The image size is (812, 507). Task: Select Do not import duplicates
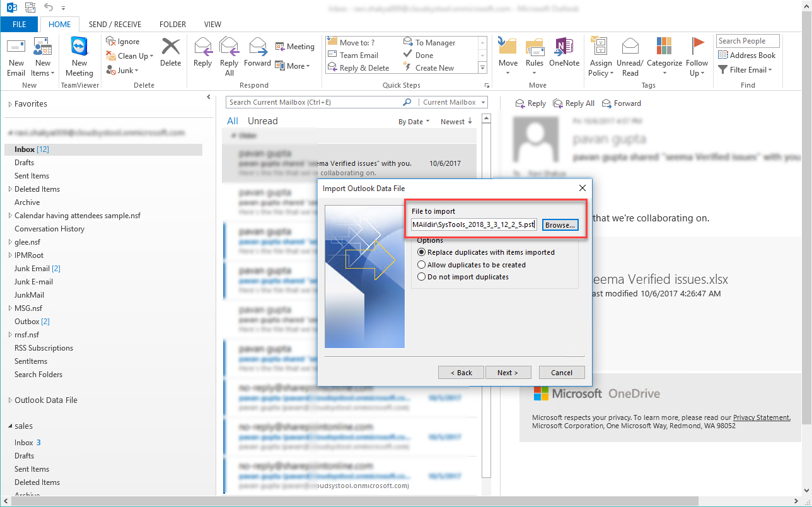(x=463, y=277)
